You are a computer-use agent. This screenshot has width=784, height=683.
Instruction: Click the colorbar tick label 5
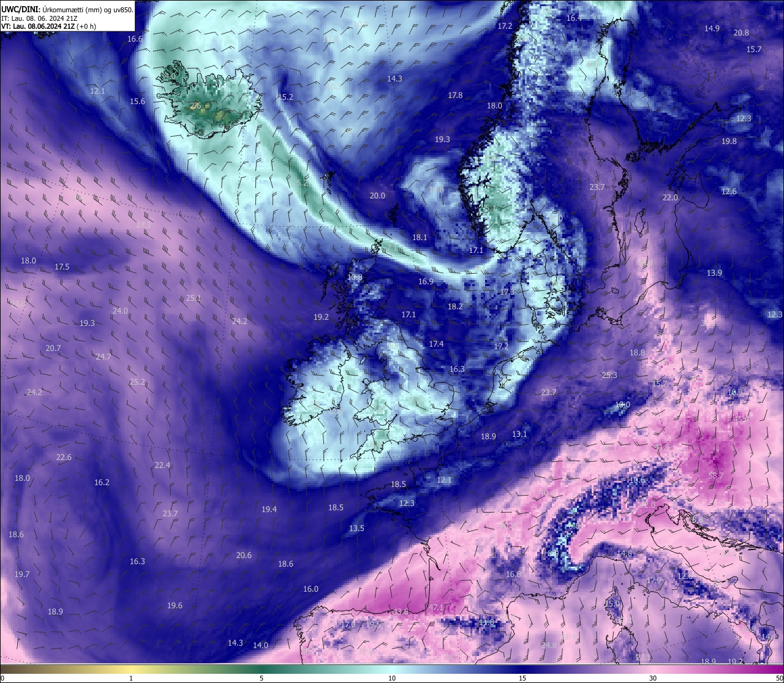click(x=262, y=678)
